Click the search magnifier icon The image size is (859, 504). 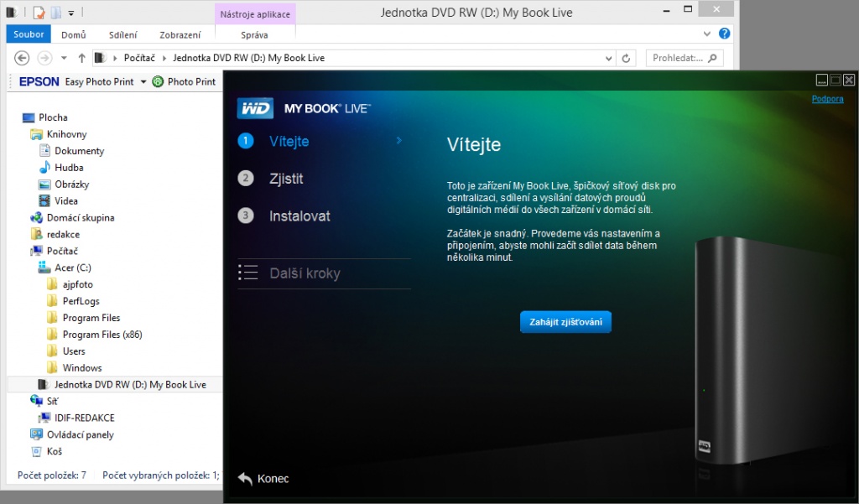pyautogui.click(x=712, y=58)
